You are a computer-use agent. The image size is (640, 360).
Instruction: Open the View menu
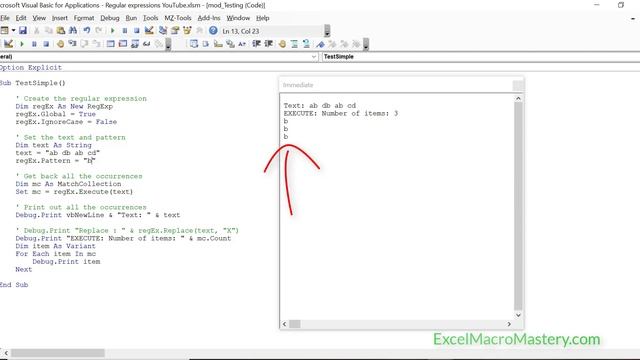(39, 18)
